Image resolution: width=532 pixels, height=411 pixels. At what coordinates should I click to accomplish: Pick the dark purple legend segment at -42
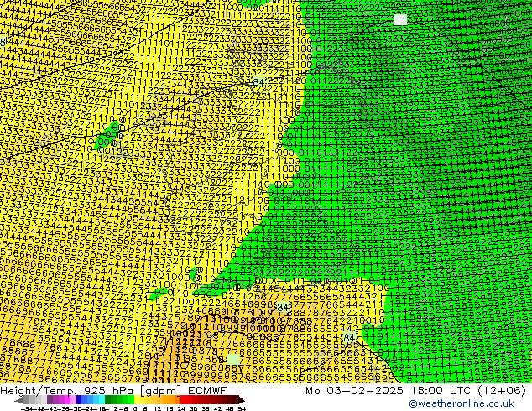(x=50, y=400)
